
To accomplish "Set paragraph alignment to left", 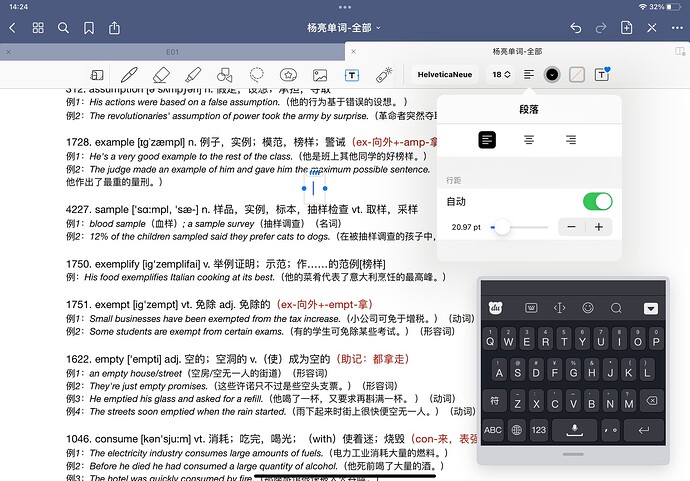I will pyautogui.click(x=487, y=140).
